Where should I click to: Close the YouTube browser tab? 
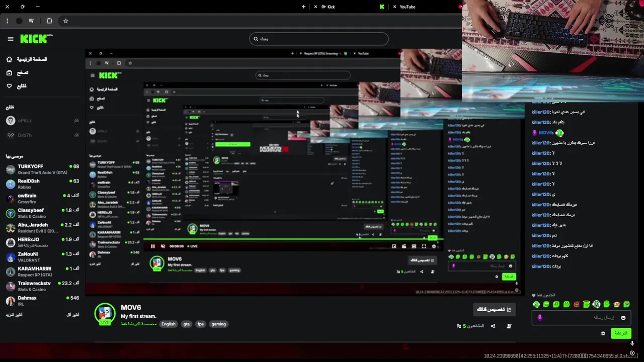[394, 7]
